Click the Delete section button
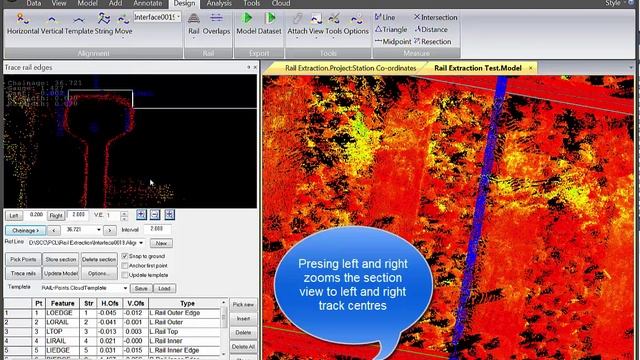The height and width of the screenshot is (360, 640). (x=99, y=259)
